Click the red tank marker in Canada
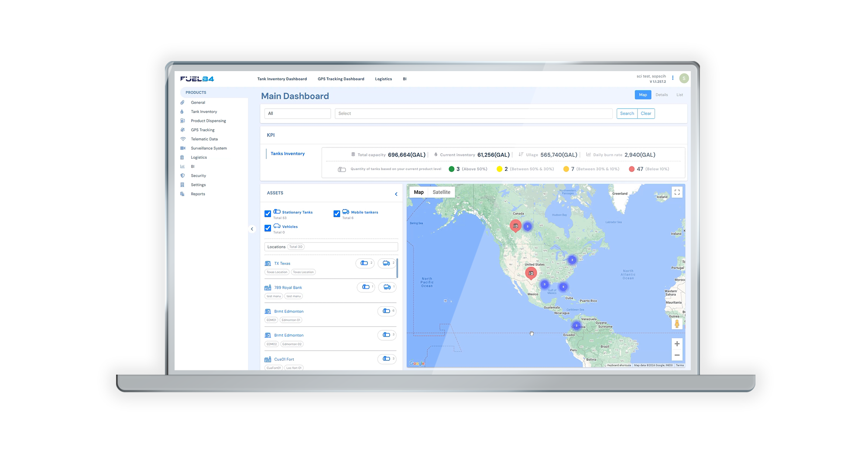This screenshot has height=458, width=868. [x=515, y=226]
